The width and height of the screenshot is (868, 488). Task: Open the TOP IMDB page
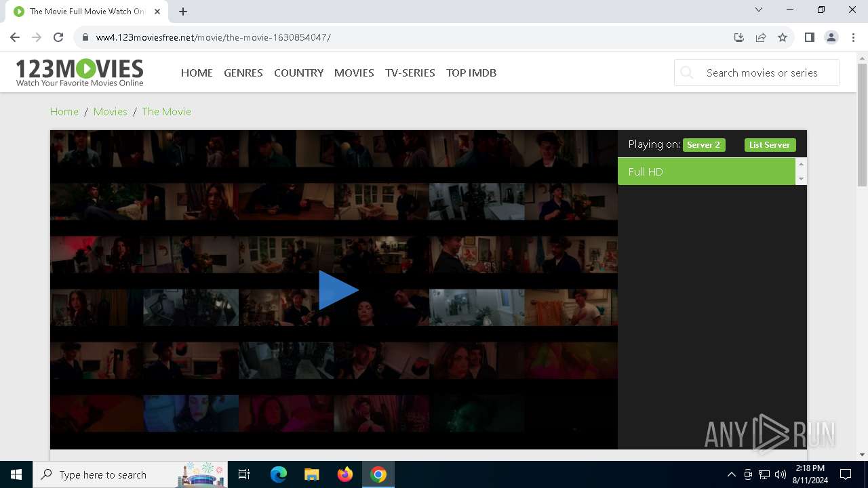click(x=471, y=73)
